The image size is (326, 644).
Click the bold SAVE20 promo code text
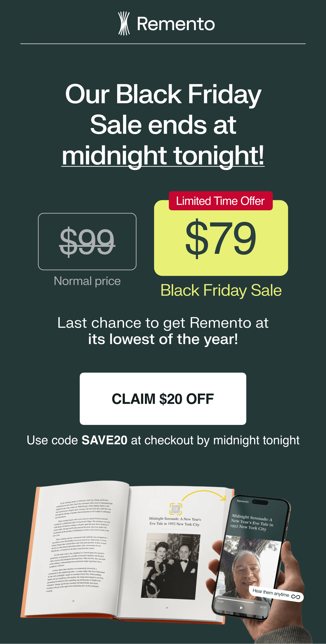click(104, 440)
